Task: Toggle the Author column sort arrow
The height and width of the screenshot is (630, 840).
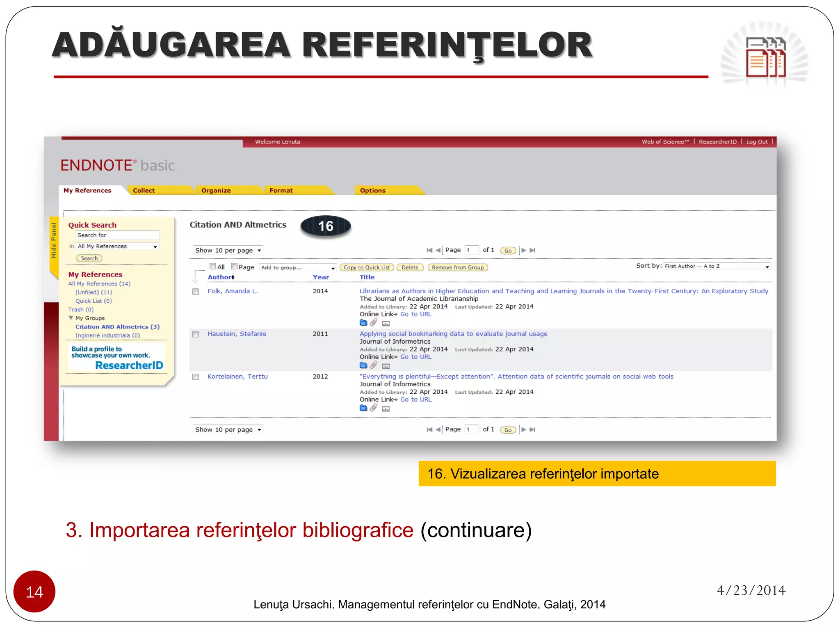Action: 233,277
